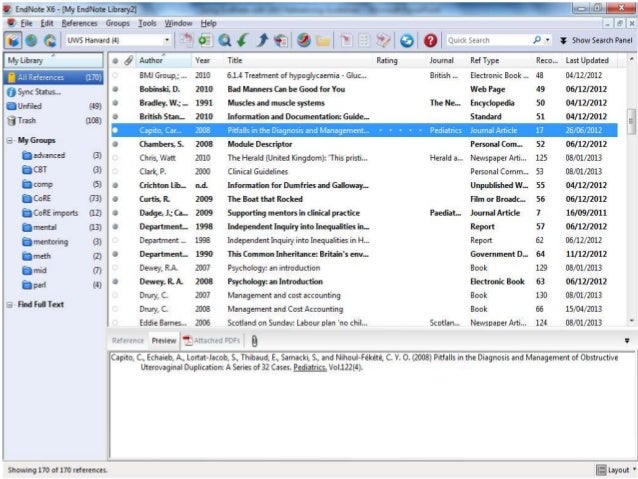
Task: Toggle read status dot for Chambers, S.
Action: click(116, 144)
